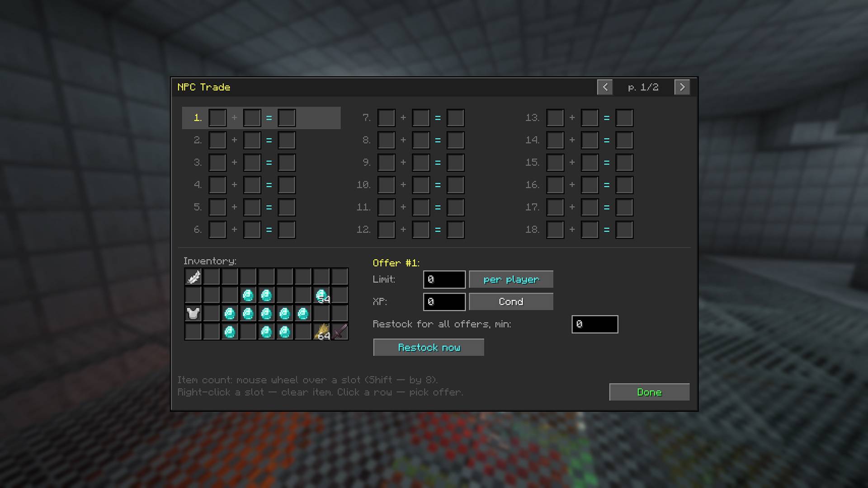Click the Restock now button
Screen dimensions: 868x488
pyautogui.click(x=429, y=347)
